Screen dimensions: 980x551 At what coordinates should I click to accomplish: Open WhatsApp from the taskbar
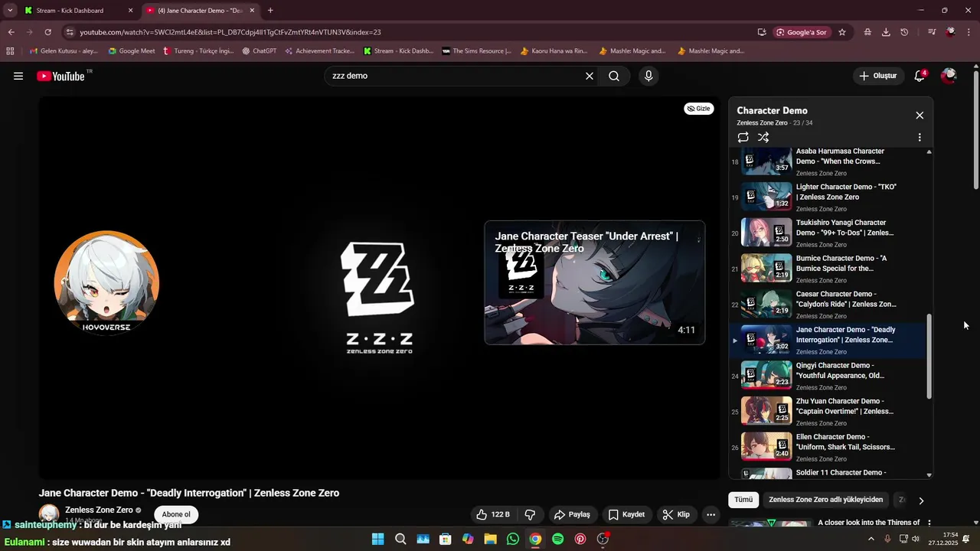[513, 540]
